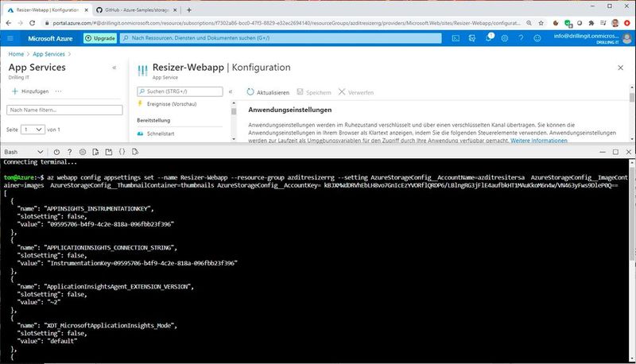
Task: Click XDT_MicrosoftApplicationInsights_Mode in terminal output
Action: tap(109, 326)
